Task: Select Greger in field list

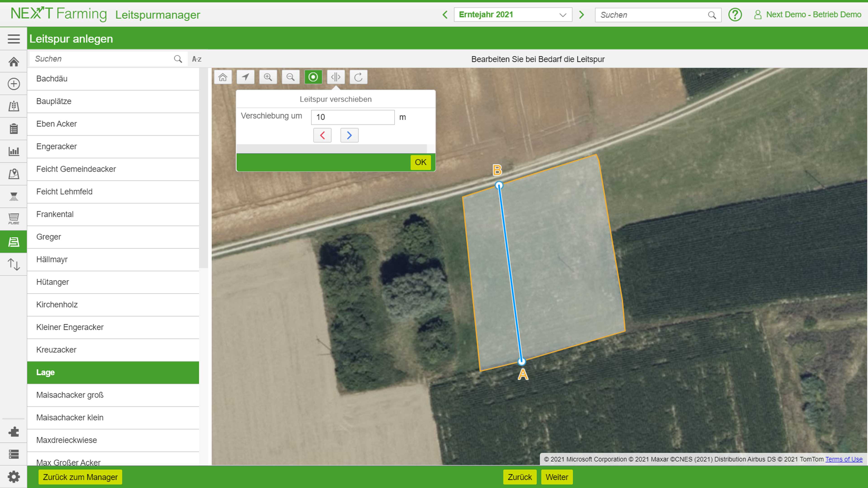Action: coord(113,237)
